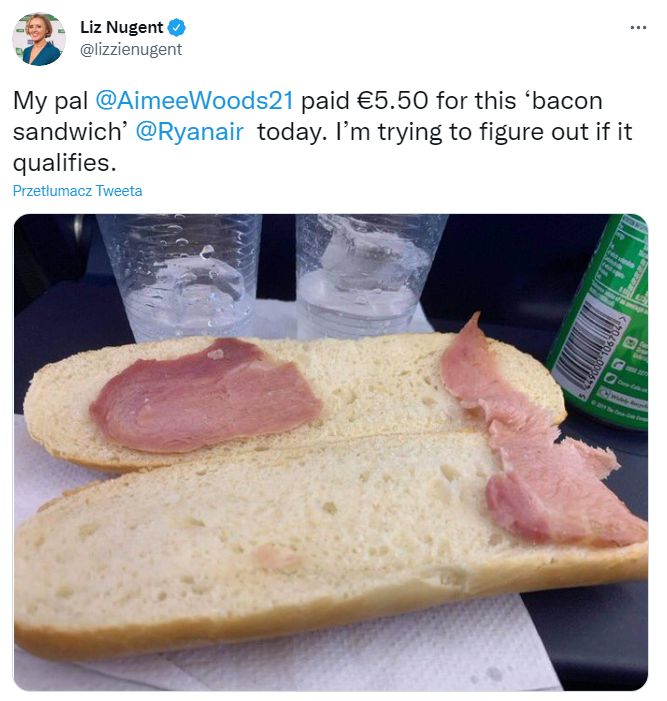Visit the @Ryanair mention link

(x=189, y=132)
